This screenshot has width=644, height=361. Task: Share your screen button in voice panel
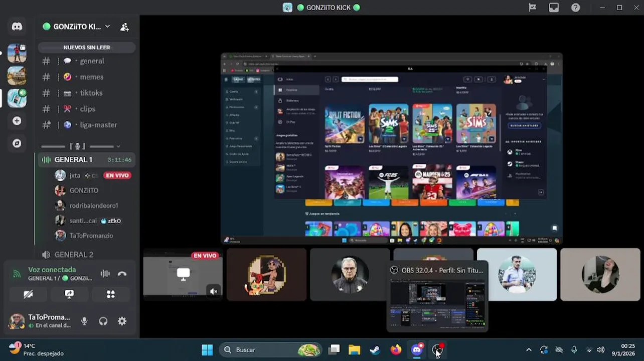[x=69, y=294]
